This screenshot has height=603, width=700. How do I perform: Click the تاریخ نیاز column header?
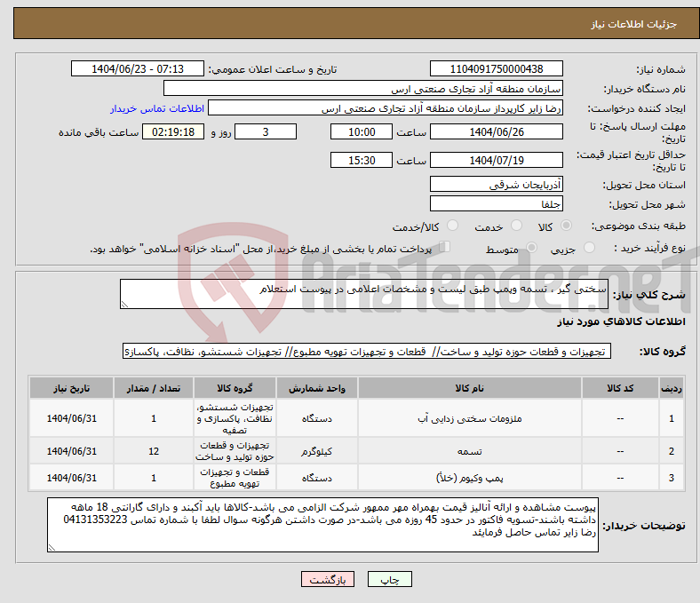click(71, 388)
